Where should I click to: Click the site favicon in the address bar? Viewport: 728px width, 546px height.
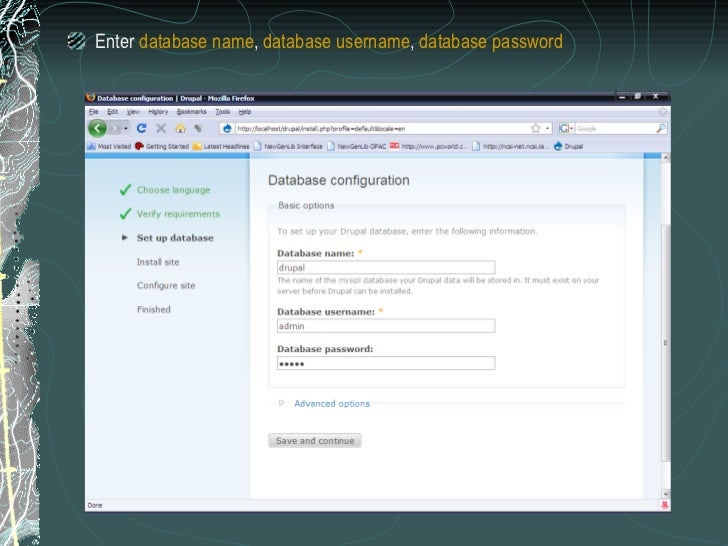(227, 129)
